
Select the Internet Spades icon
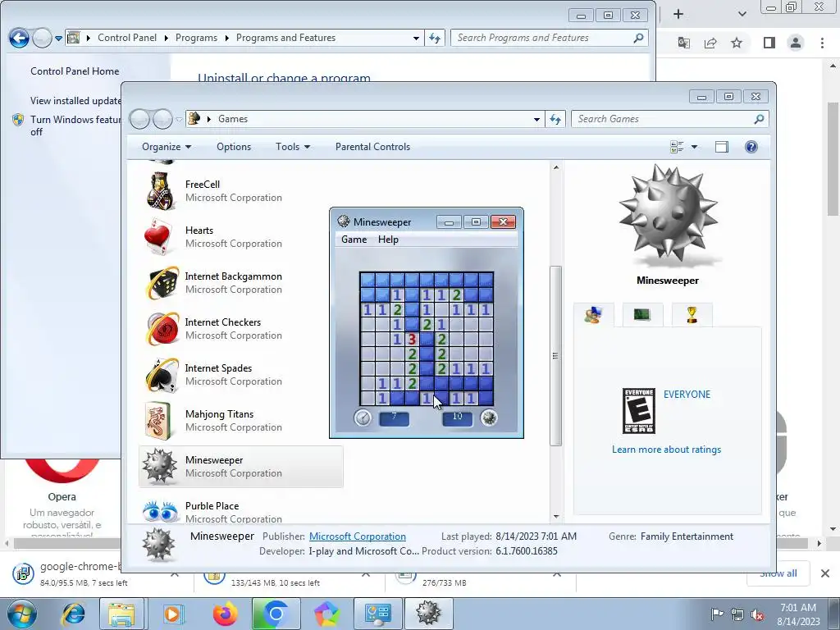click(x=162, y=375)
